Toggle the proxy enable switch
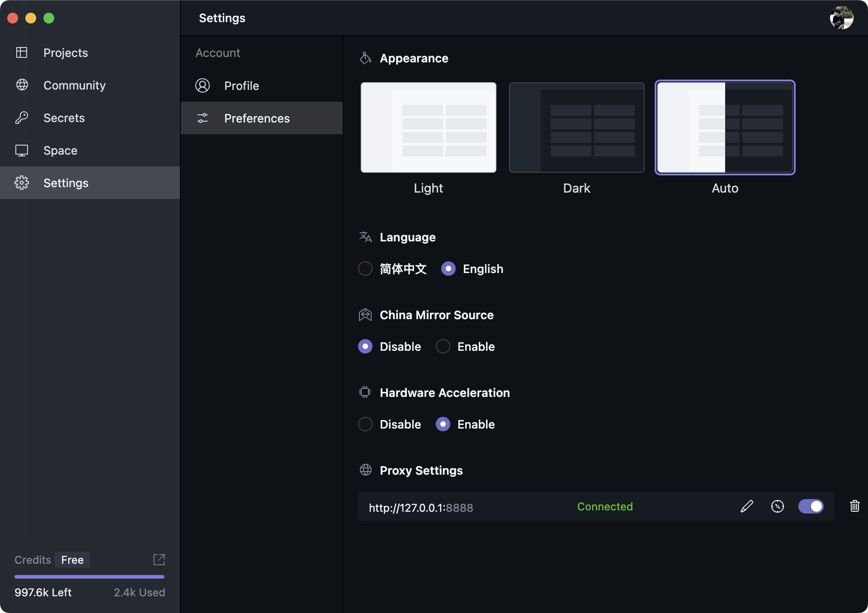This screenshot has height=613, width=868. [x=811, y=506]
